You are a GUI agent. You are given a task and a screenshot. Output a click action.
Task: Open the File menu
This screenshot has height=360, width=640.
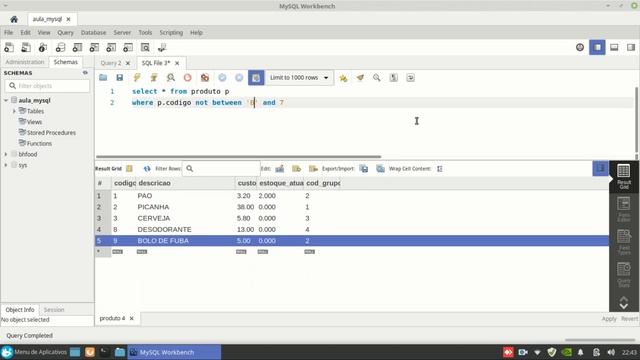[9, 32]
